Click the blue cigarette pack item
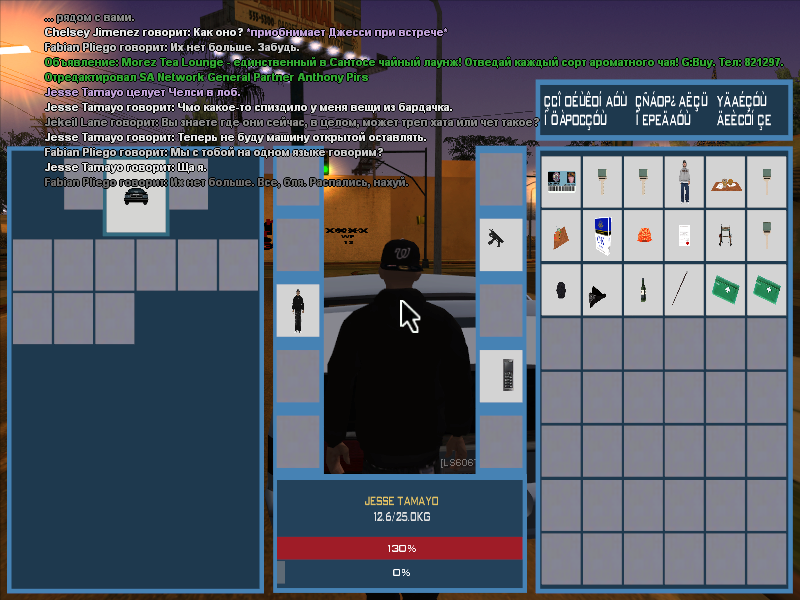Viewport: 800px width, 600px height. click(602, 236)
